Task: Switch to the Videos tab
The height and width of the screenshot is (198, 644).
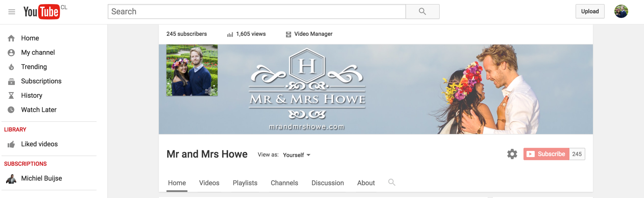Action: tap(209, 183)
